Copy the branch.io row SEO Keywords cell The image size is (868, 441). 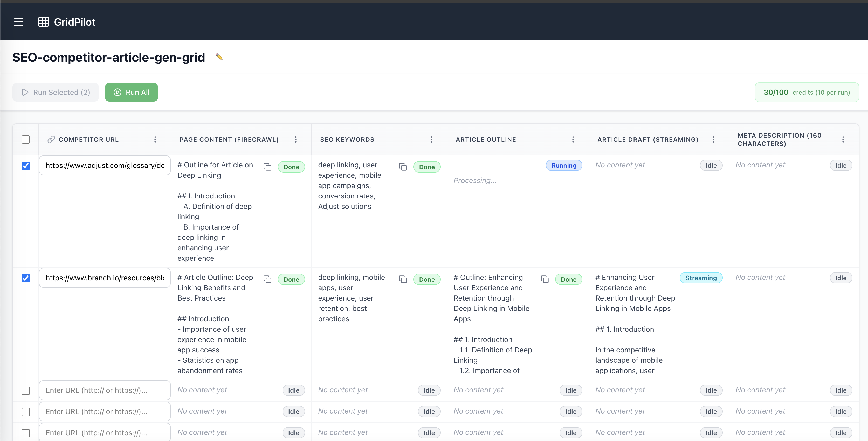click(403, 279)
